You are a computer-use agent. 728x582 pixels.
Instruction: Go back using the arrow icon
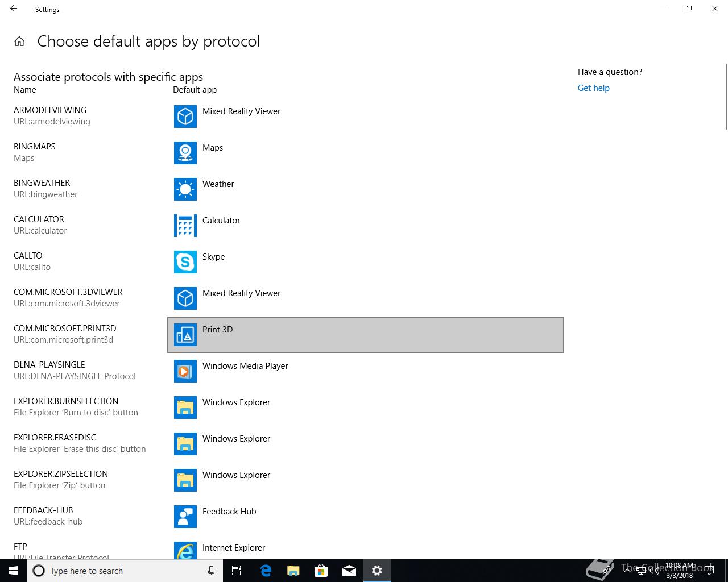tap(14, 9)
